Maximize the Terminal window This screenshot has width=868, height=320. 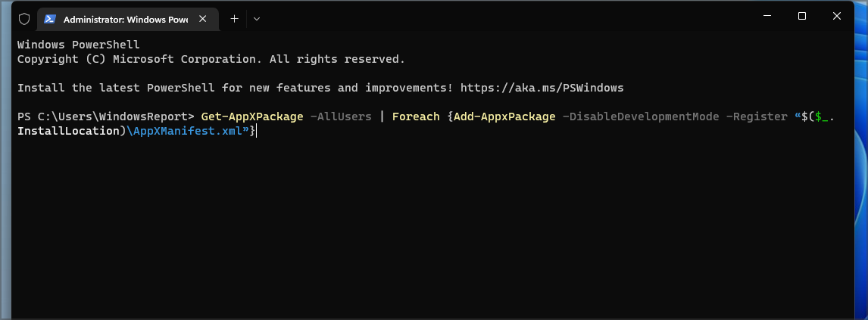pyautogui.click(x=802, y=16)
